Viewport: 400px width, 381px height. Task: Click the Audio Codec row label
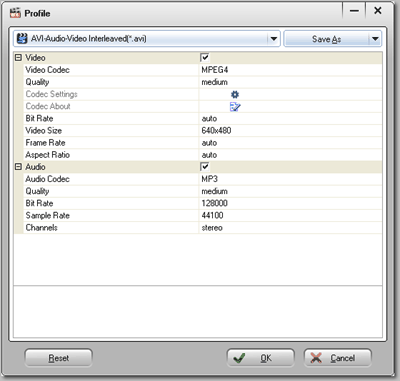(x=48, y=179)
